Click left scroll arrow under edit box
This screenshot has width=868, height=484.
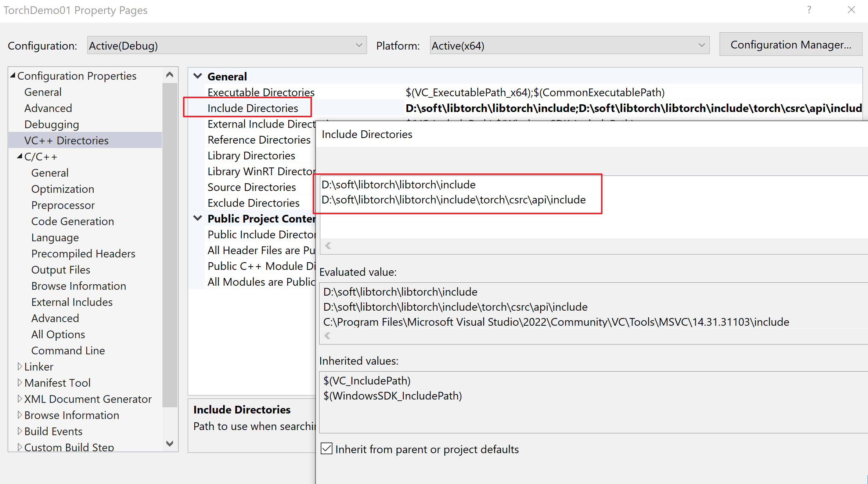[328, 246]
